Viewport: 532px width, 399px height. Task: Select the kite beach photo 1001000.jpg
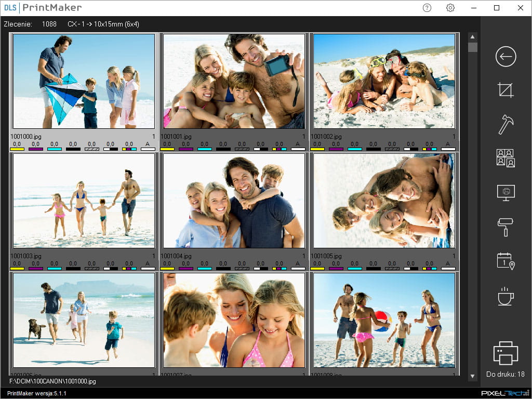pos(84,81)
